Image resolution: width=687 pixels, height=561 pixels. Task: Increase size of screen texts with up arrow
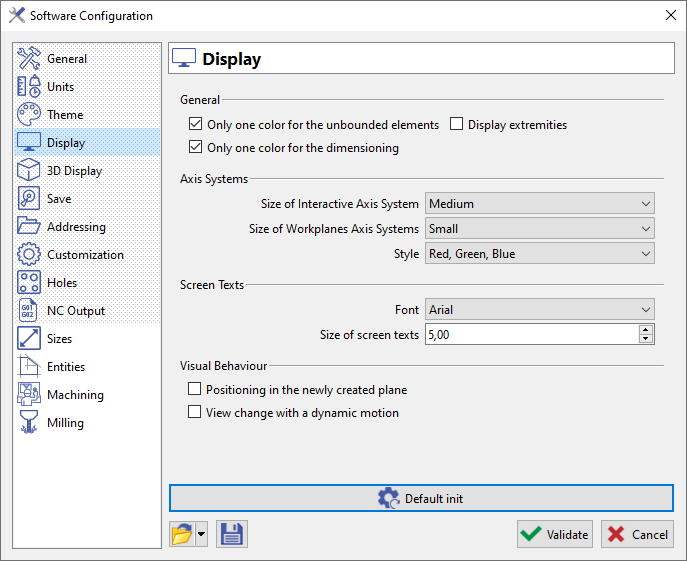click(646, 330)
